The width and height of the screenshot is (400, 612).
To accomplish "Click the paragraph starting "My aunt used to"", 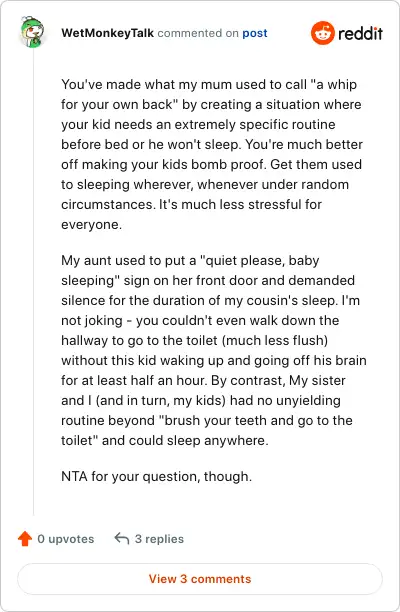I will click(x=214, y=350).
